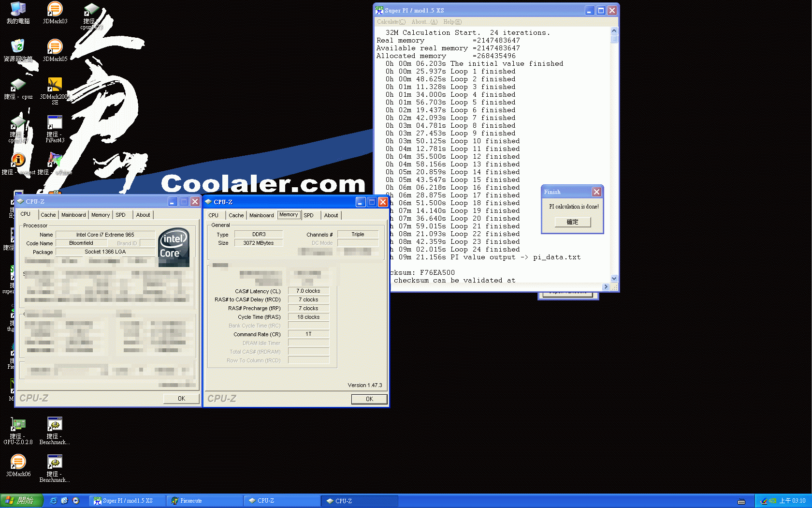Select the 3DMark2001 SE desktop shortcut
The image size is (812, 508).
click(x=55, y=91)
